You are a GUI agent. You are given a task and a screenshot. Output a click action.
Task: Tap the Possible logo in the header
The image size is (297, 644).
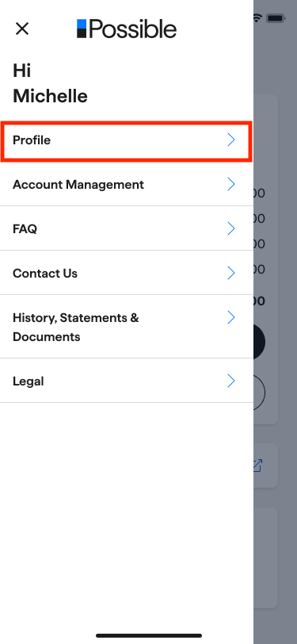click(127, 29)
